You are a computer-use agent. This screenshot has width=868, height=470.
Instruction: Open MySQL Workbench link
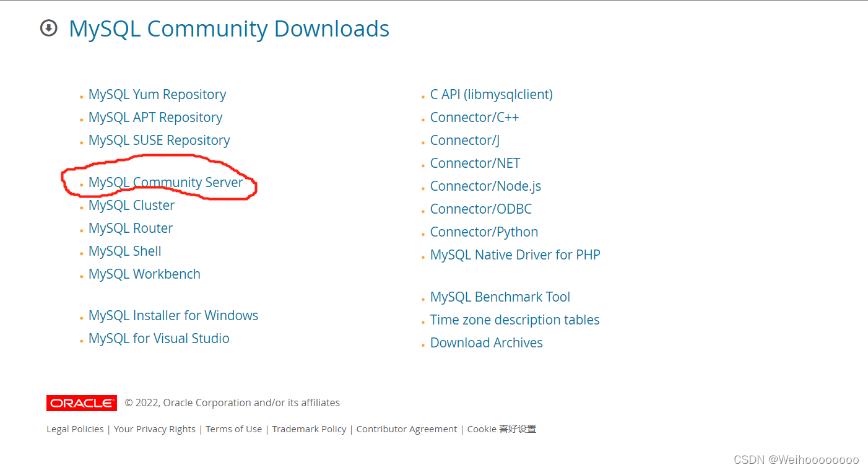click(144, 274)
